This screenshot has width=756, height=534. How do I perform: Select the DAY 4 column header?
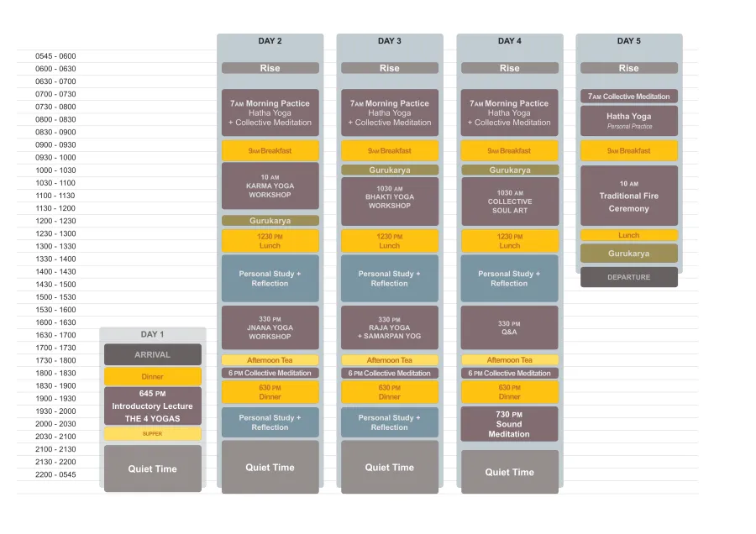[x=510, y=41]
